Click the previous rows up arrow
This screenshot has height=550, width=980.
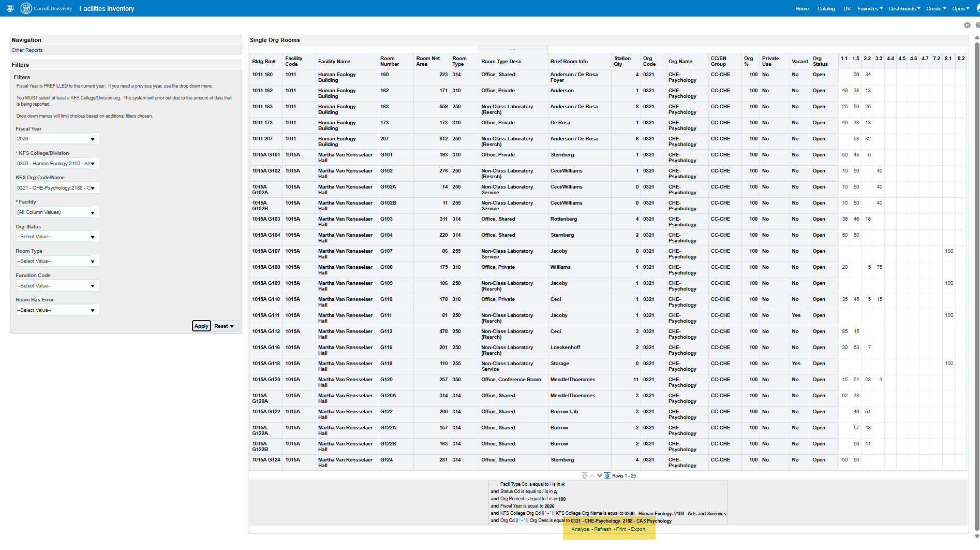click(592, 476)
